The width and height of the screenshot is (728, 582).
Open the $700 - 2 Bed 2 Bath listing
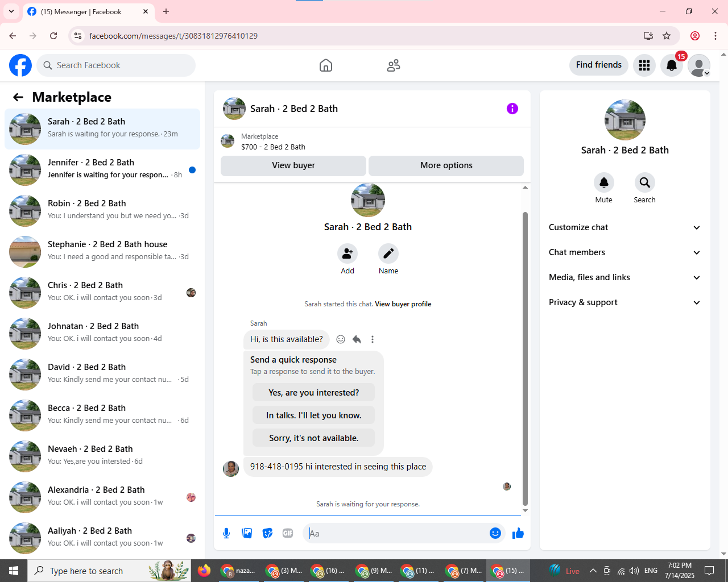pos(273,147)
